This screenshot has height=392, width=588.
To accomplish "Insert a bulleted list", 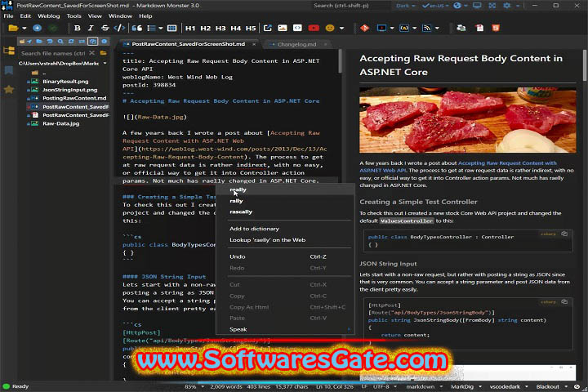I will point(151,28).
